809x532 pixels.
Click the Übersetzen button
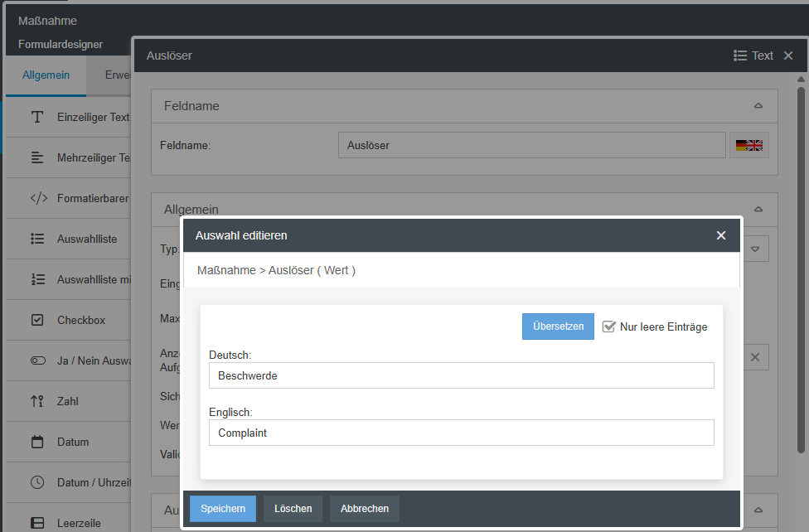click(558, 326)
